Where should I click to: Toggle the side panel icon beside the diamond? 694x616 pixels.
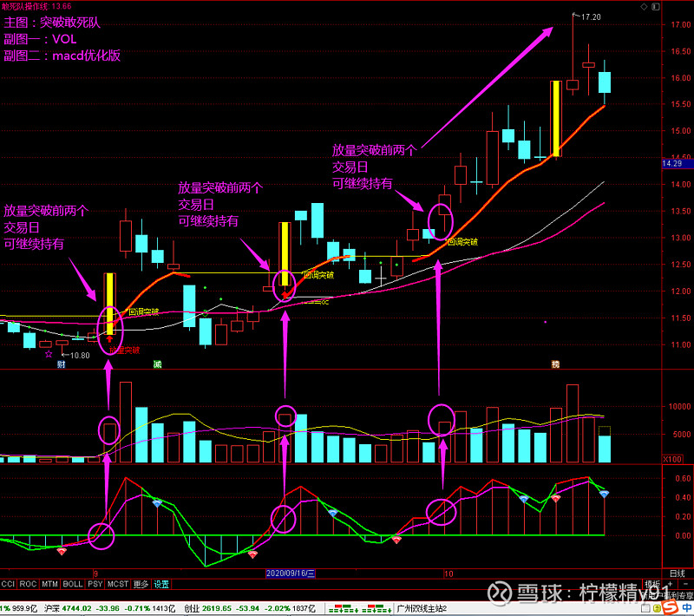[656, 7]
